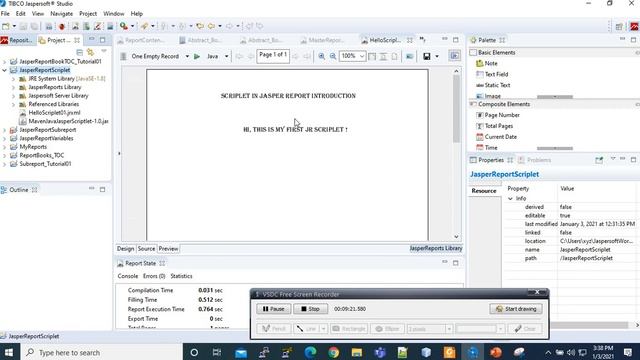The image size is (640, 360).
Task: Expand the JasperReportBookTOC_Tutorial01 project
Action: [x=4, y=62]
